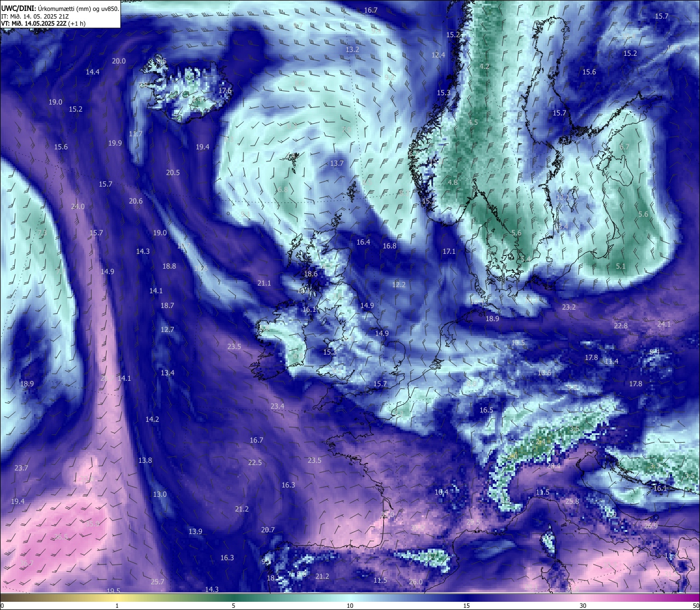700x610 pixels.
Task: Click the 25.8 value label
Action: click(x=572, y=502)
